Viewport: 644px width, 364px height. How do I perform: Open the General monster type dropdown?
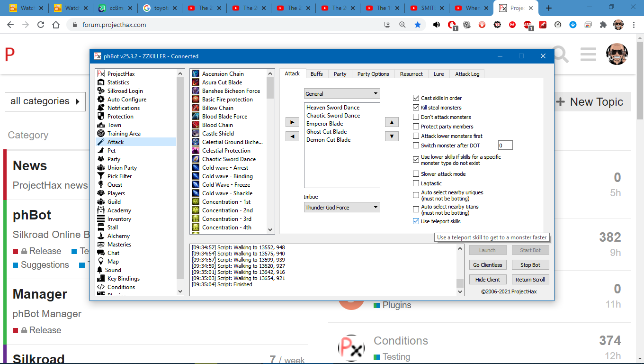point(342,94)
